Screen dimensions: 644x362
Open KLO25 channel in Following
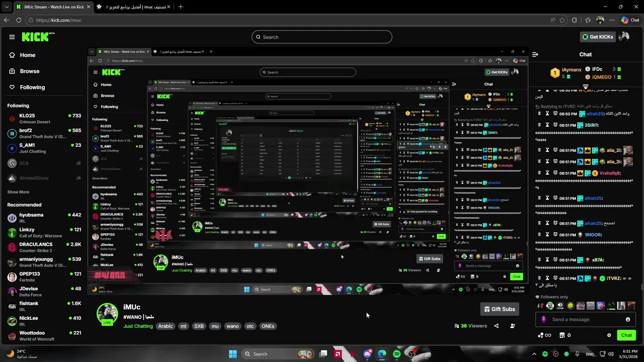click(x=44, y=119)
